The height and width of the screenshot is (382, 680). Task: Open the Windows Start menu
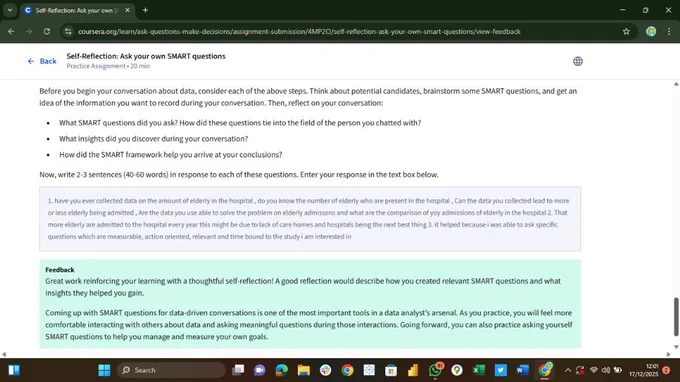104,370
